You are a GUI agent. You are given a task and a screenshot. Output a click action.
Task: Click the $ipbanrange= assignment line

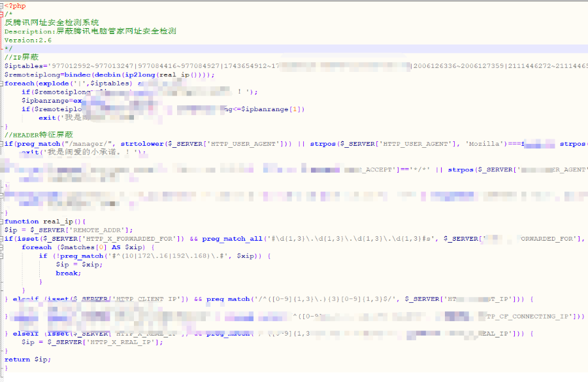click(x=52, y=101)
